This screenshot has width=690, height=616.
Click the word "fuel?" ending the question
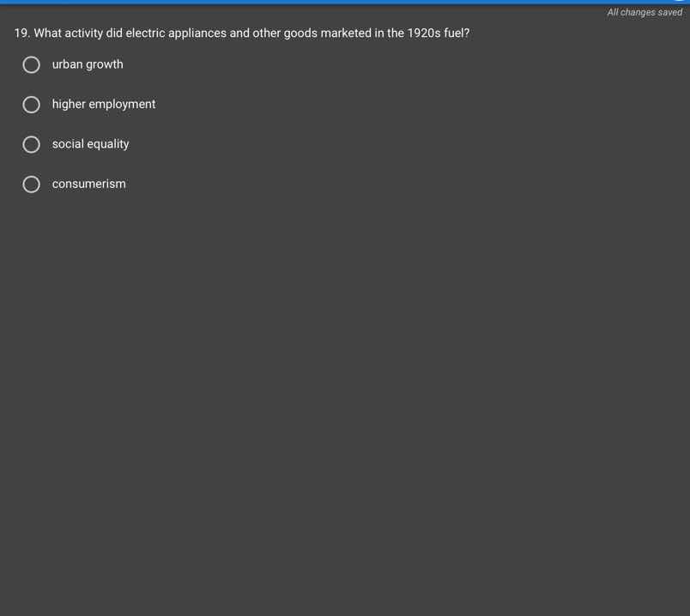click(x=457, y=33)
